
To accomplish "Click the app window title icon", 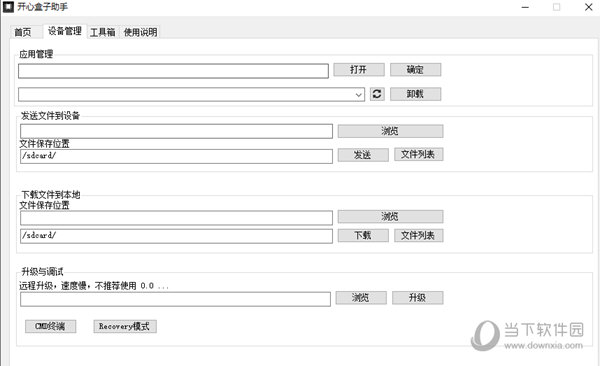I will tap(8, 7).
